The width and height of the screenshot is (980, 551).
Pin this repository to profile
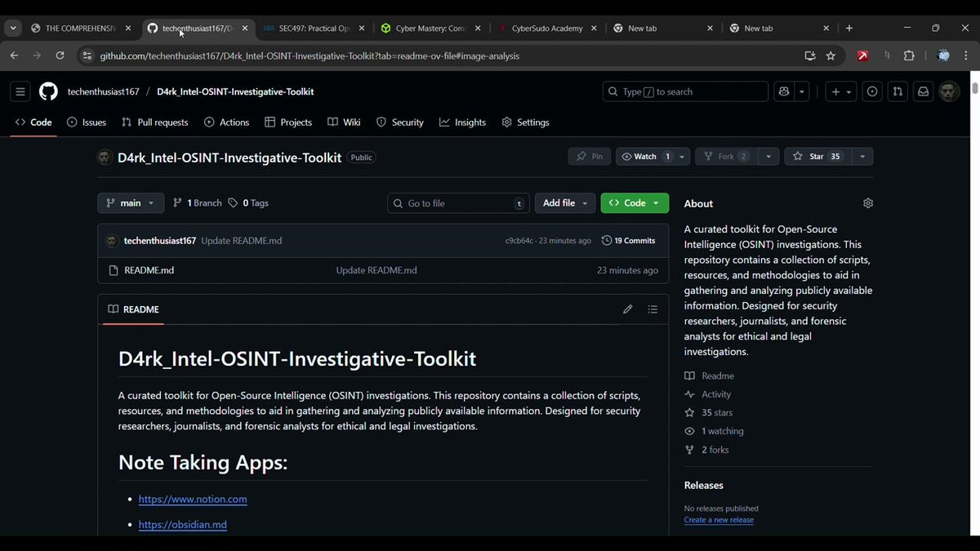click(590, 157)
